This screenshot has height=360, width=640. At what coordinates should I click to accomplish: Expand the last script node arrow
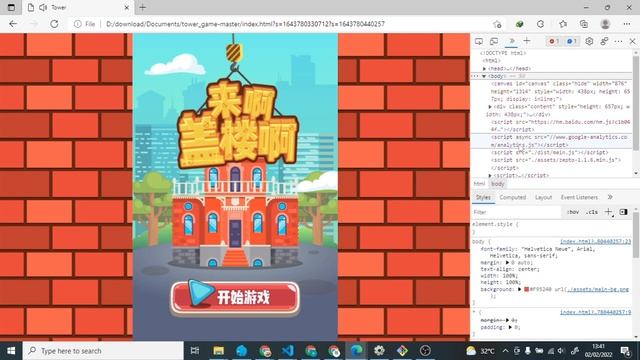click(490, 175)
